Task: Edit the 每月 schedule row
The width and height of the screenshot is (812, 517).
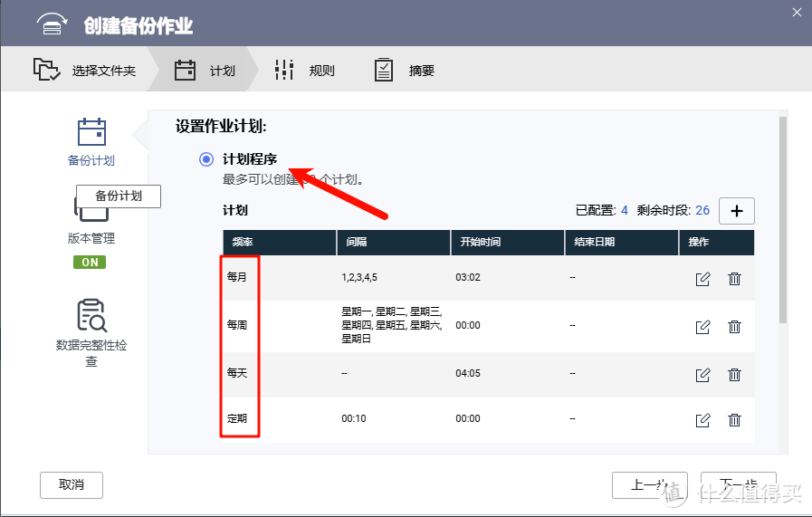Action: pos(702,279)
